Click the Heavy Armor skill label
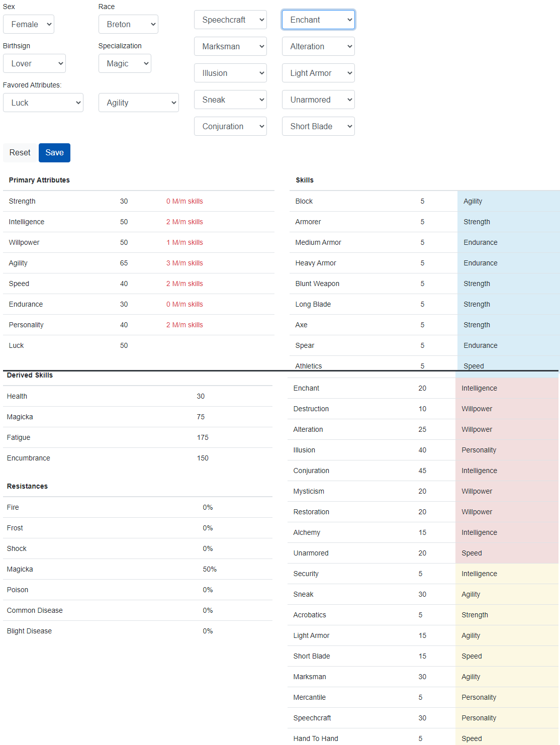 click(x=316, y=263)
